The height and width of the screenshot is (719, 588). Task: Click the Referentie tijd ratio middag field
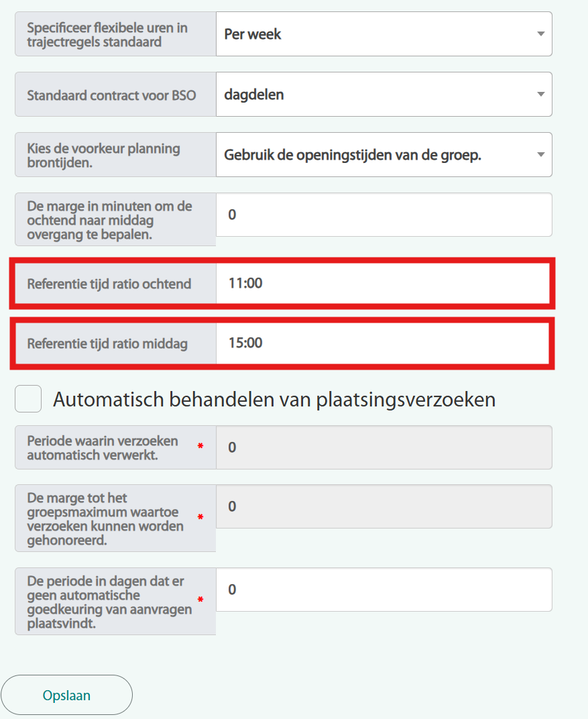pos(384,343)
